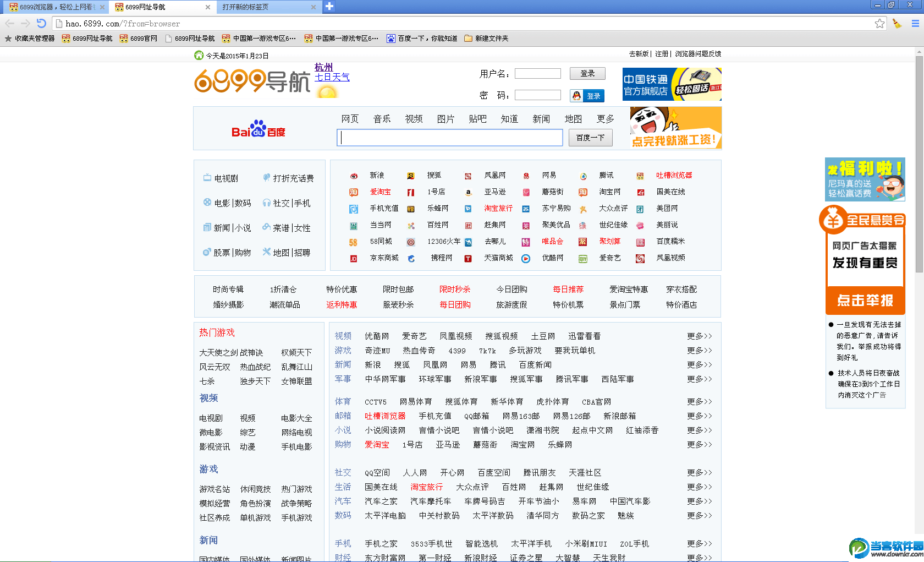Open the 百度一下，你就知道 bookmark
Image resolution: width=924 pixels, height=562 pixels.
(422, 39)
